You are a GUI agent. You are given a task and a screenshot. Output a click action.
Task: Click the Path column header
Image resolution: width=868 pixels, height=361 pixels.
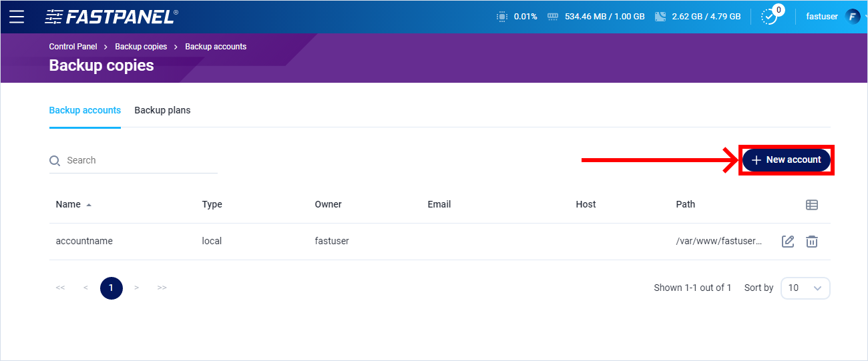pyautogui.click(x=686, y=205)
